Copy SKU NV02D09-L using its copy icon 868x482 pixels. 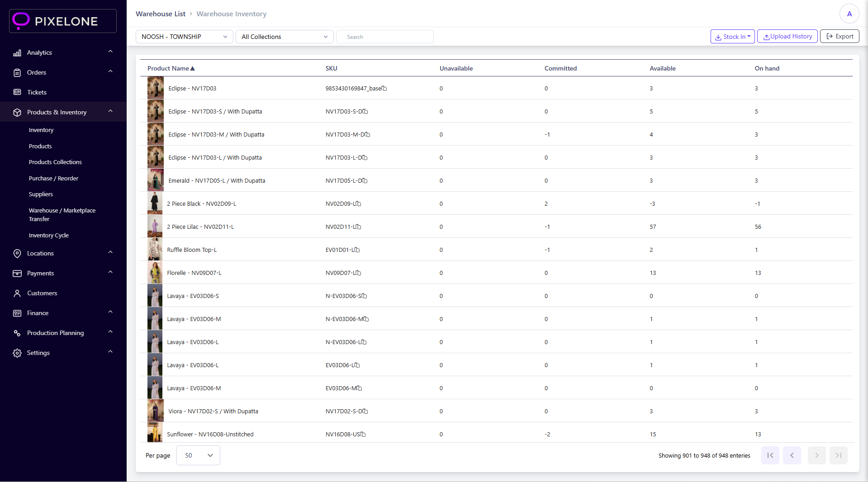(x=359, y=204)
